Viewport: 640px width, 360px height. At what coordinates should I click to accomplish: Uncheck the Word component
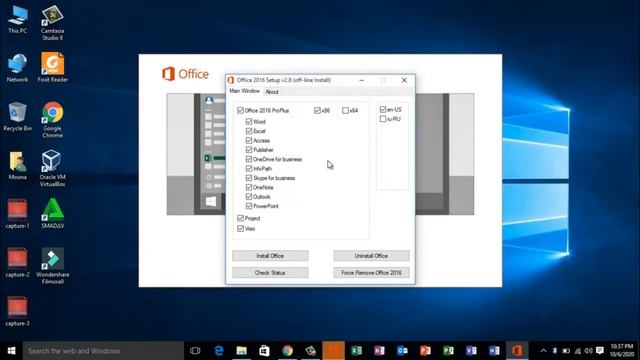coord(249,122)
